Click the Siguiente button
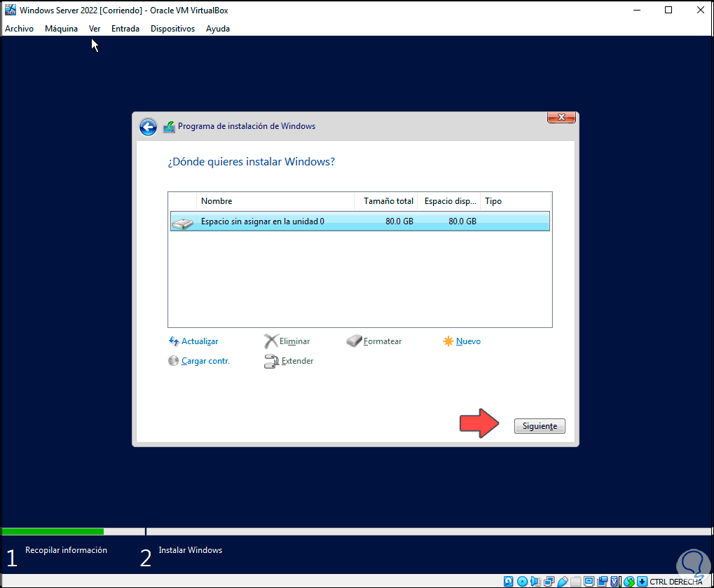 pyautogui.click(x=540, y=426)
